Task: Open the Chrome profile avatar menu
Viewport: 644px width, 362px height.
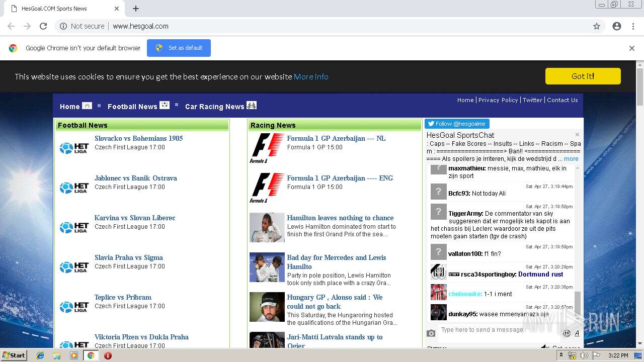Action: pyautogui.click(x=617, y=26)
